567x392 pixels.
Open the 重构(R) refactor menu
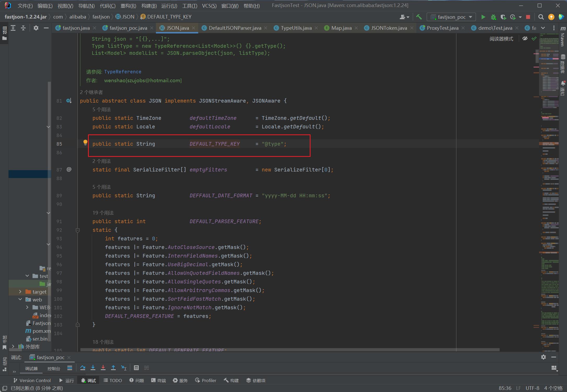tap(128, 6)
